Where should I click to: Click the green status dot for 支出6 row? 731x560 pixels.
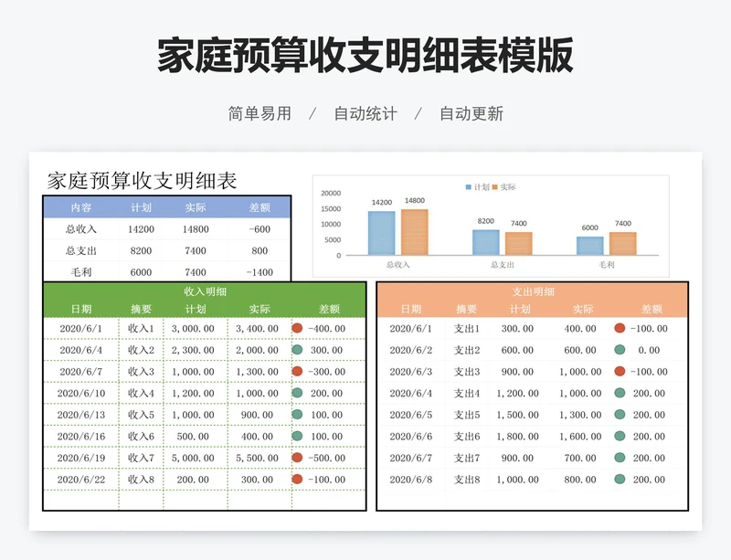tap(620, 436)
